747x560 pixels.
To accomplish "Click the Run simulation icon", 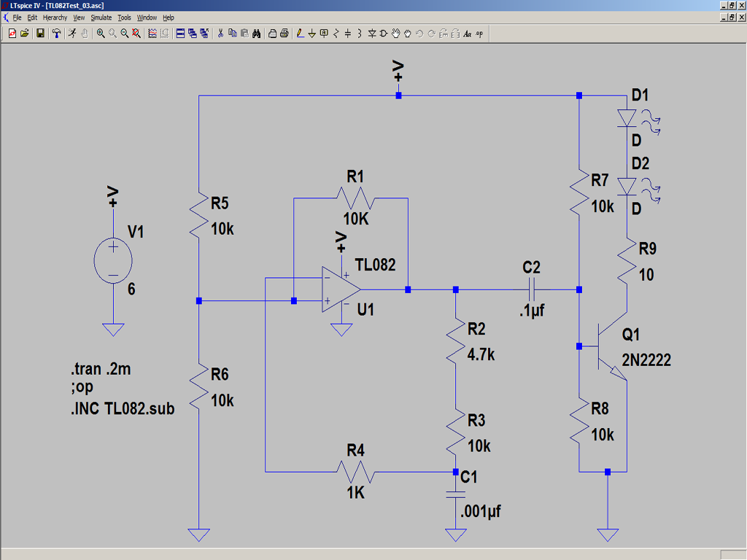I will tap(72, 34).
